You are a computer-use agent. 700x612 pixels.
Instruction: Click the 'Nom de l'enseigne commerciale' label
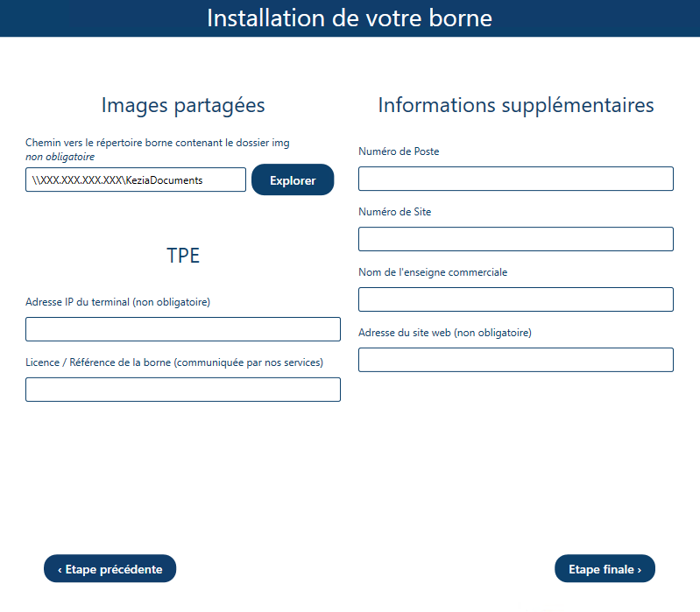tap(433, 272)
